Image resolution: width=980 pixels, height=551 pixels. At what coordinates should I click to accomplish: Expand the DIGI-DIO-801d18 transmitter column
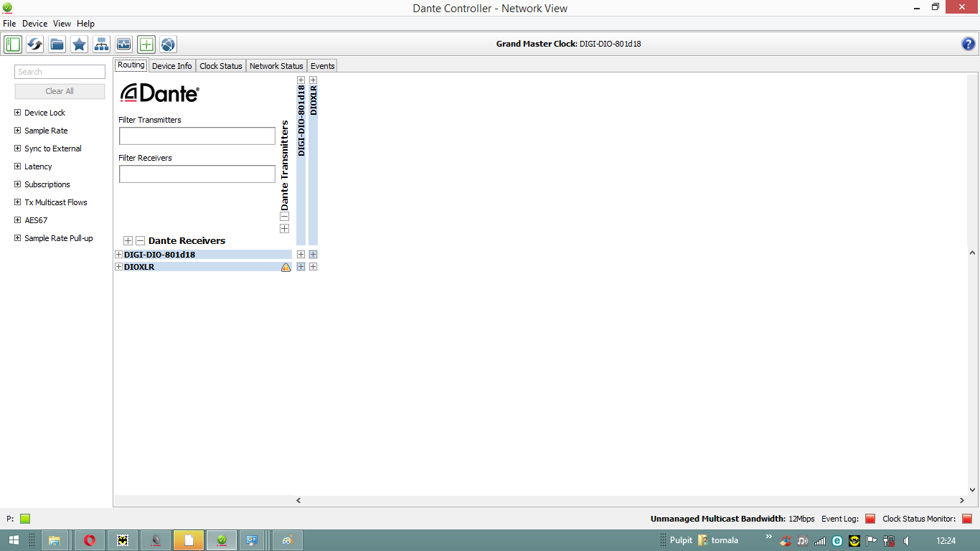pos(301,80)
